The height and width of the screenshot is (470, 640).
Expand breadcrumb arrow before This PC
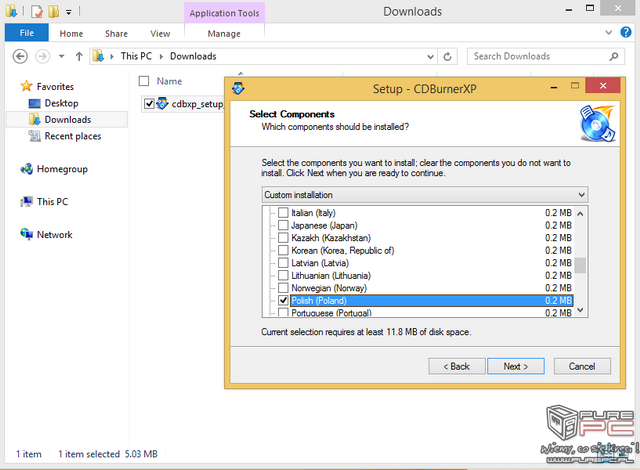112,56
